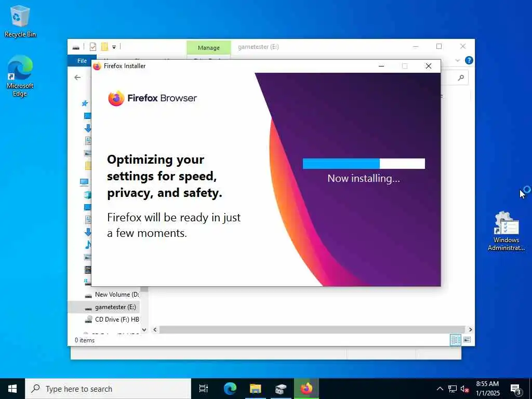Click the New Folder icon in Explorer's quick access toolbar

pos(104,47)
